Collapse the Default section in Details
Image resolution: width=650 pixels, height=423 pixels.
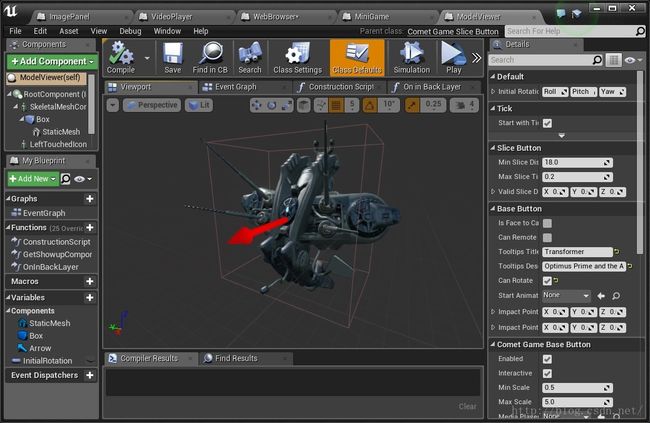point(492,77)
